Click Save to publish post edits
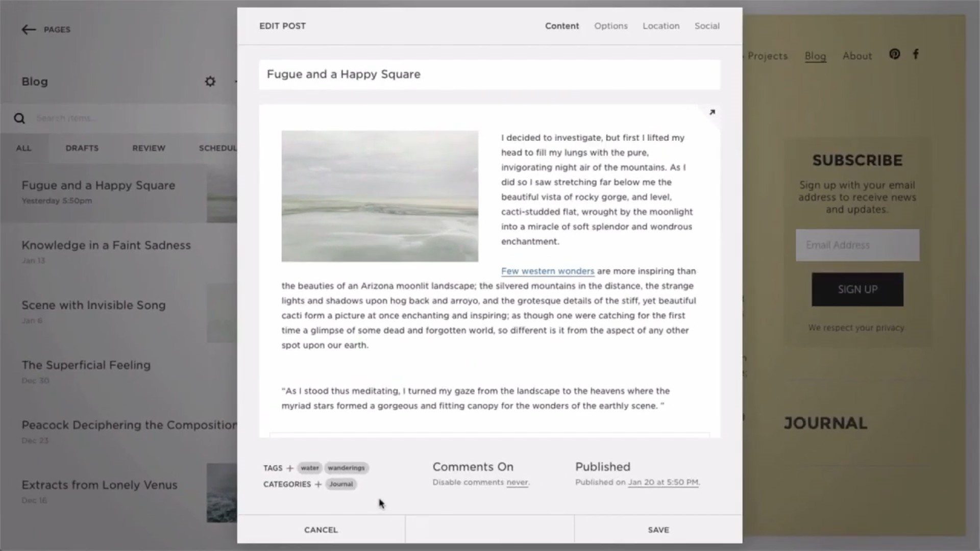The width and height of the screenshot is (980, 551). pos(658,530)
